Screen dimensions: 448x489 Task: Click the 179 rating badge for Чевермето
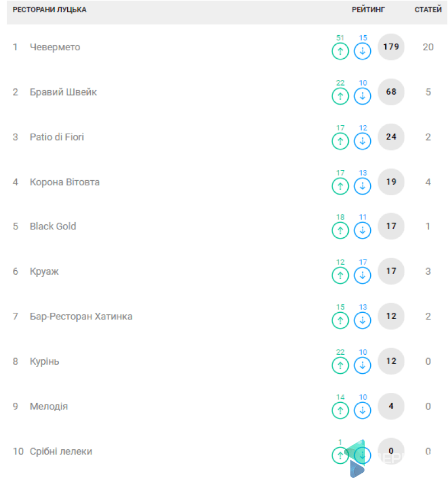coord(391,47)
